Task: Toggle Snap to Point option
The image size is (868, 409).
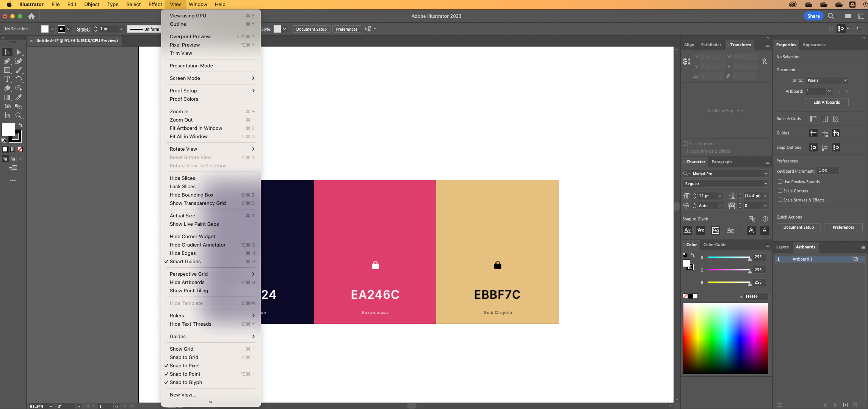Action: (185, 373)
